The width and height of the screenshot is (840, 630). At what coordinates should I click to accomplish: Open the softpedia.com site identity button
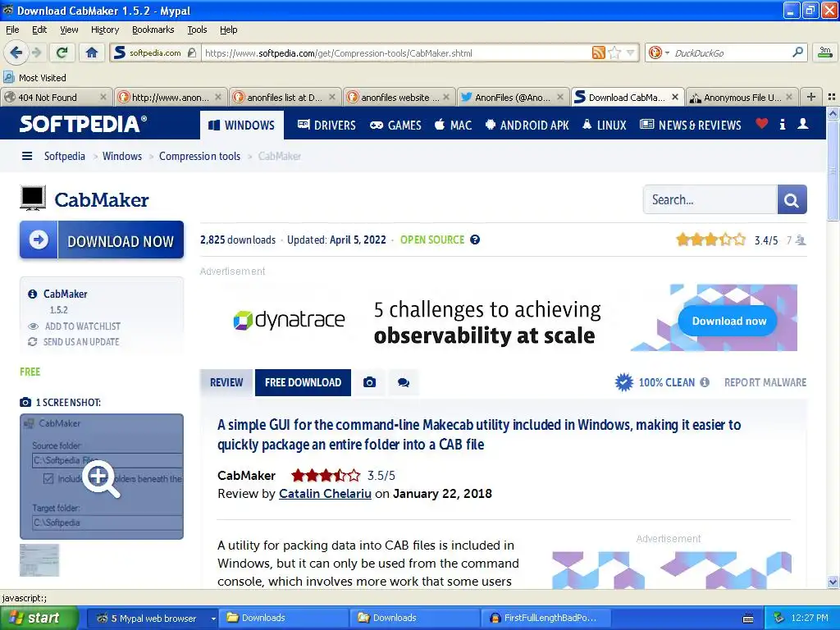pyautogui.click(x=155, y=52)
